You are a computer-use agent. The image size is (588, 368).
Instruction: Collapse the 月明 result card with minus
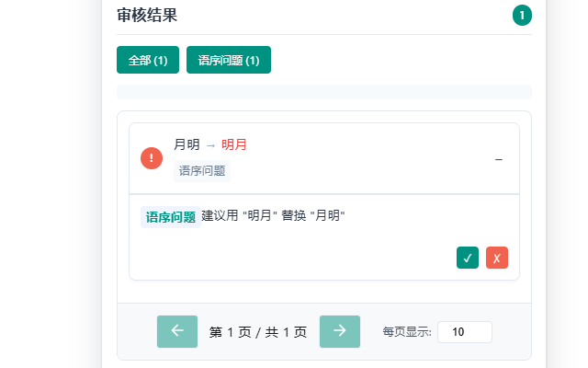coord(498,159)
